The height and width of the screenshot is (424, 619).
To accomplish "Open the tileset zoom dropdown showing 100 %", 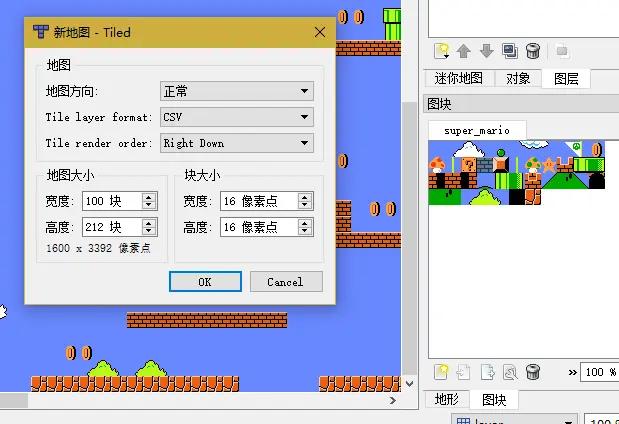I will click(599, 372).
